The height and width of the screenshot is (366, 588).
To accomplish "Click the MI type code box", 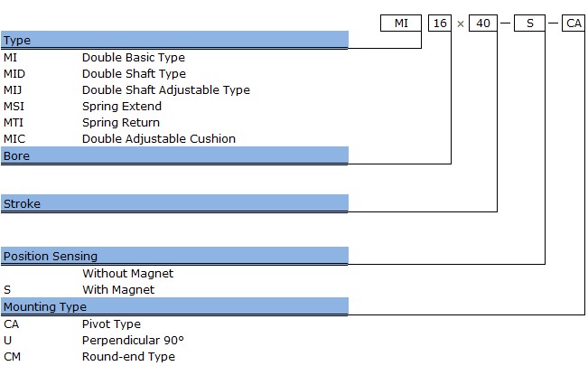I will [401, 23].
